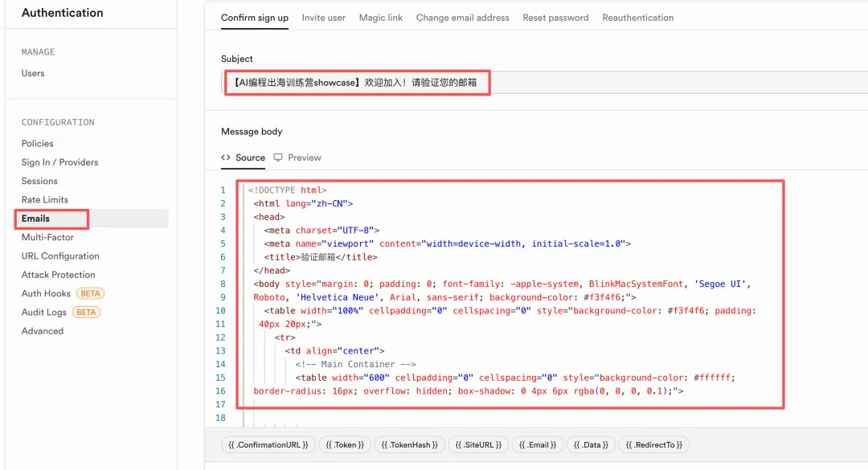This screenshot has width=868, height=470.
Task: Navigate to Sessions configuration
Action: (x=39, y=181)
